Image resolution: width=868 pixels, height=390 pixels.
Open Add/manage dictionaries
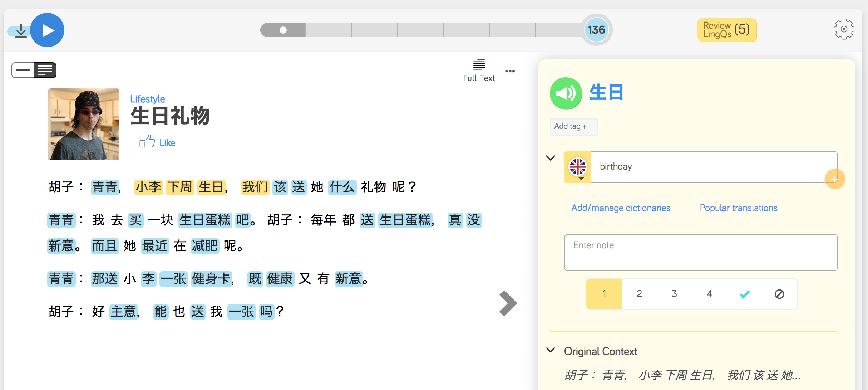[x=621, y=208]
